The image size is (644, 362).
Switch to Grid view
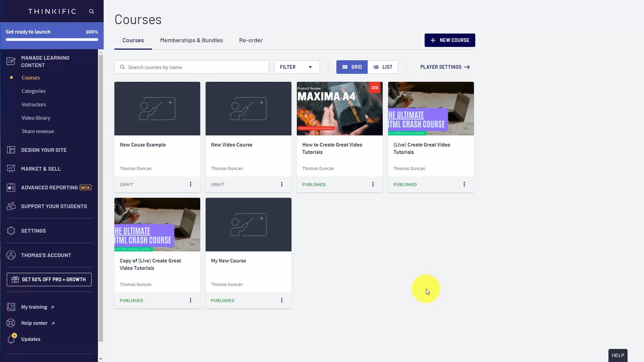(352, 67)
